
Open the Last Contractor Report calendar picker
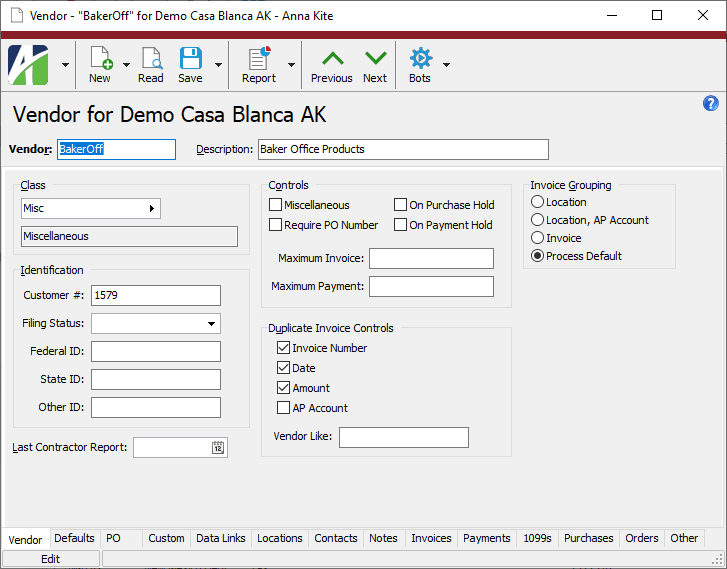click(x=218, y=448)
